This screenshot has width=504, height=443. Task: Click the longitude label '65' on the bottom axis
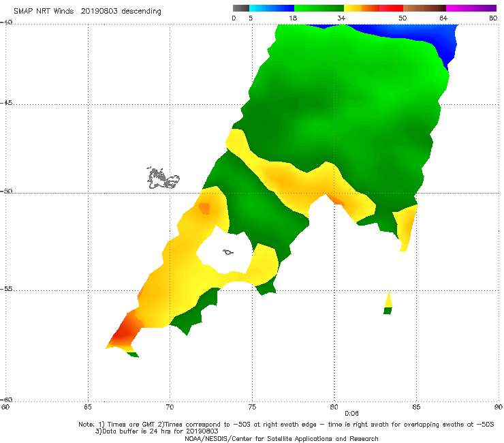pyautogui.click(x=88, y=408)
